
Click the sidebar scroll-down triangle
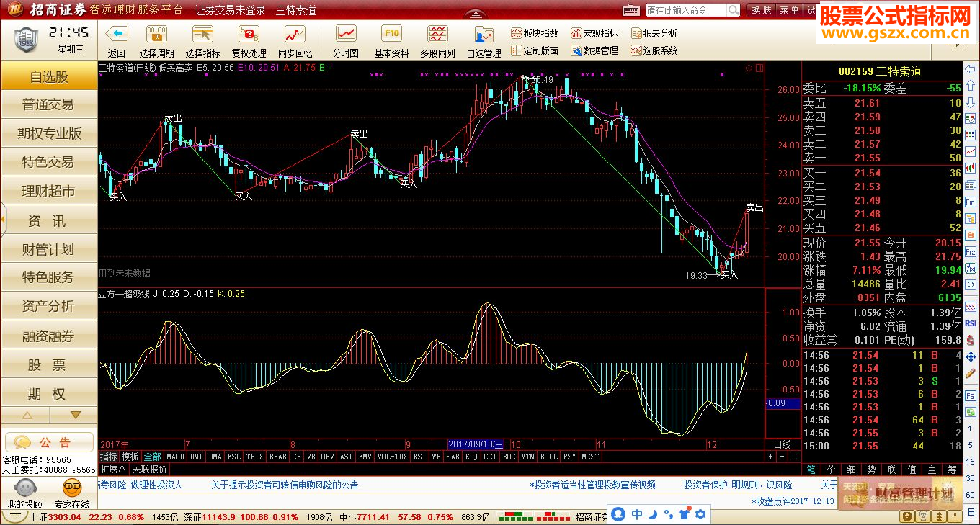click(75, 416)
